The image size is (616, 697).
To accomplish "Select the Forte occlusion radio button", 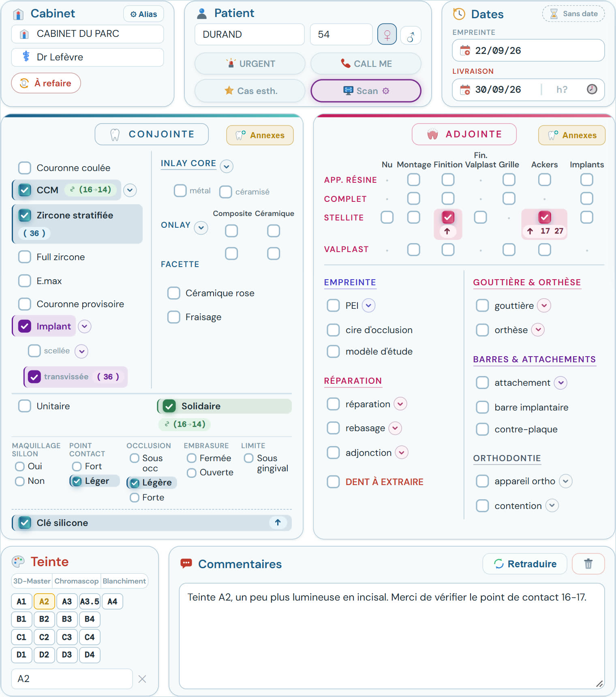I will click(x=135, y=498).
